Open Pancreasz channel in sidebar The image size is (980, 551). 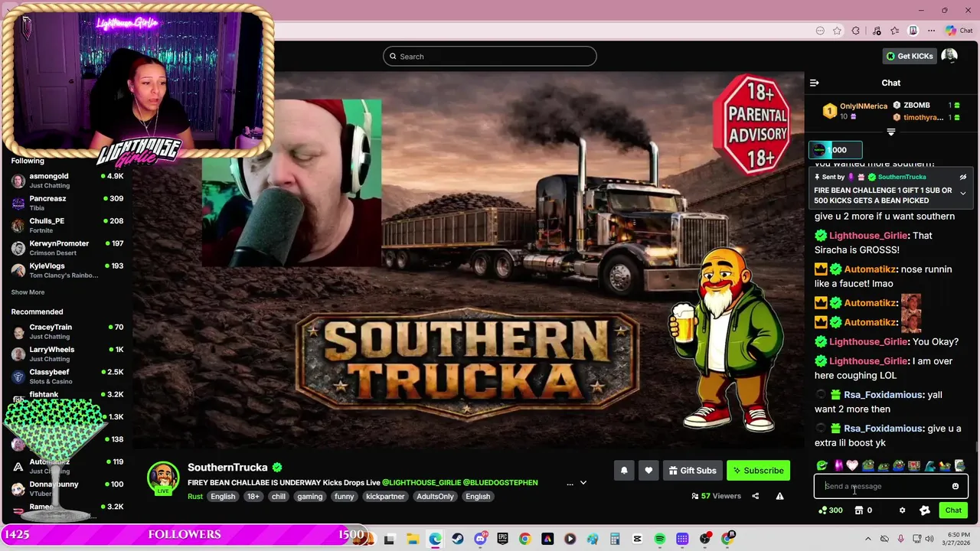(x=67, y=203)
